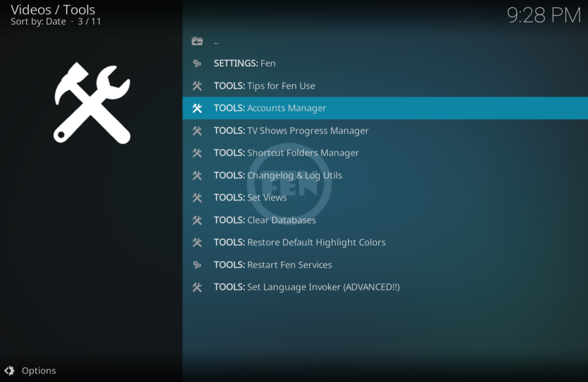Open TOOLS: TV Shows Progress Manager
Viewport: 588px width, 382px height.
[x=385, y=131]
